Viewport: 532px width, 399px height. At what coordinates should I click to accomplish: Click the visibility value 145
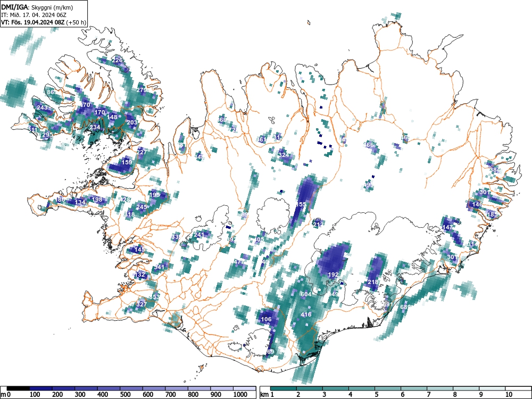140,250
